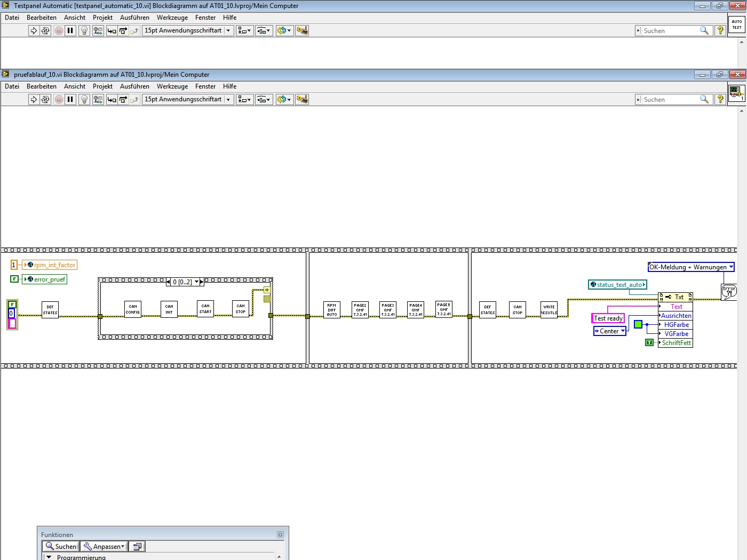Viewport: 747px width, 560px height.
Task: Open the Center alignment enum constant
Action: [609, 331]
